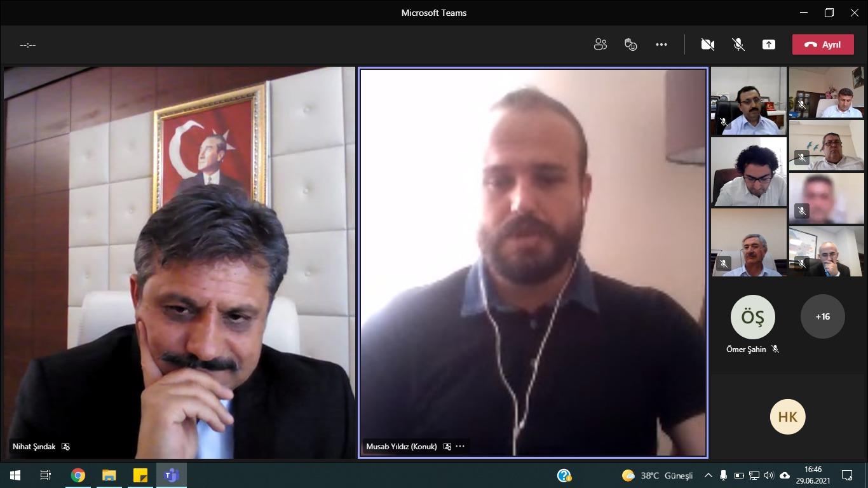Select thumbnail of curly-haired man looking down
This screenshot has width=868, height=488.
[x=749, y=172]
